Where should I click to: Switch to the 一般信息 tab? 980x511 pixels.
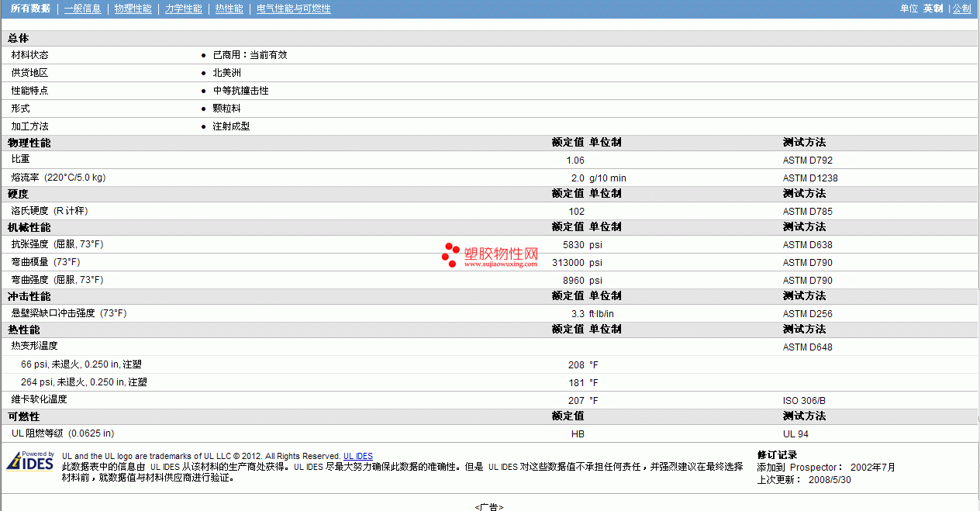click(82, 9)
